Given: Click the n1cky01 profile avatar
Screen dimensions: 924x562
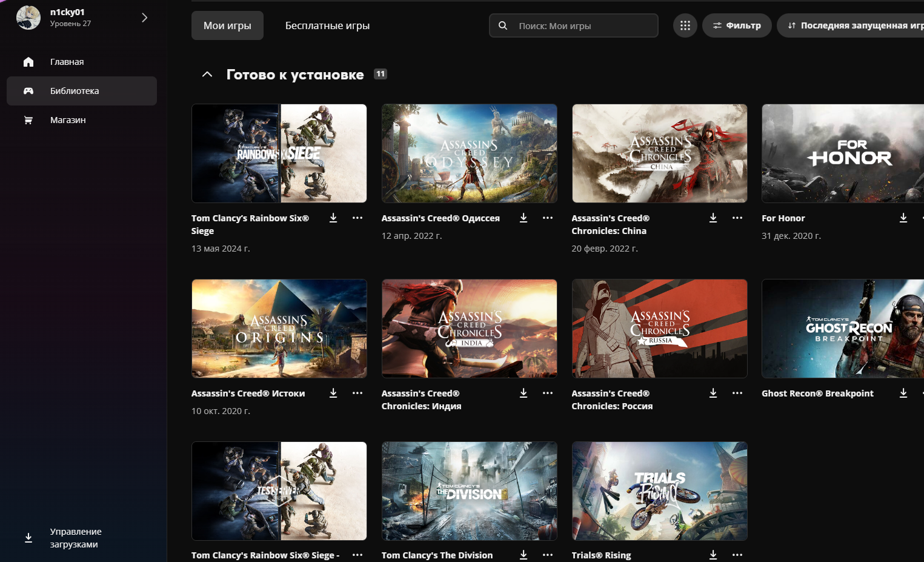Looking at the screenshot, I should (28, 18).
